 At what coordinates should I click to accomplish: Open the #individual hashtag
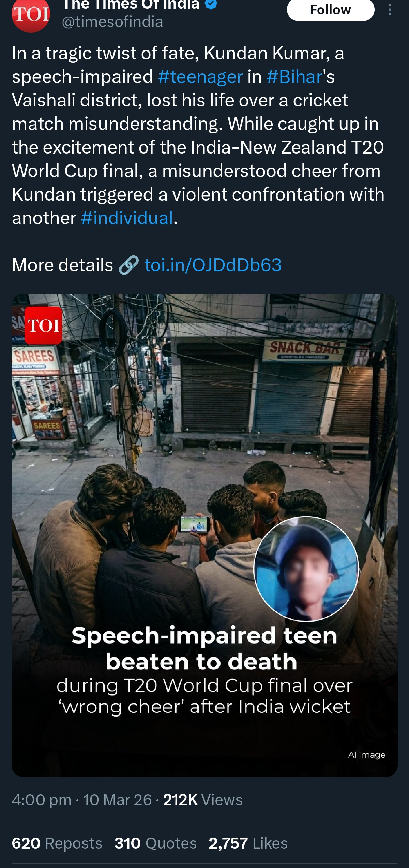click(x=127, y=218)
